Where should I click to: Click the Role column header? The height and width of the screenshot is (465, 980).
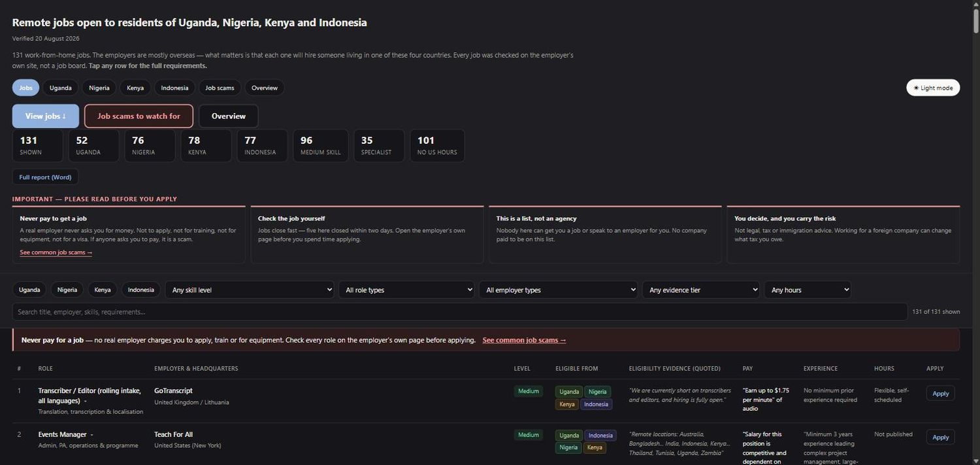(45, 368)
